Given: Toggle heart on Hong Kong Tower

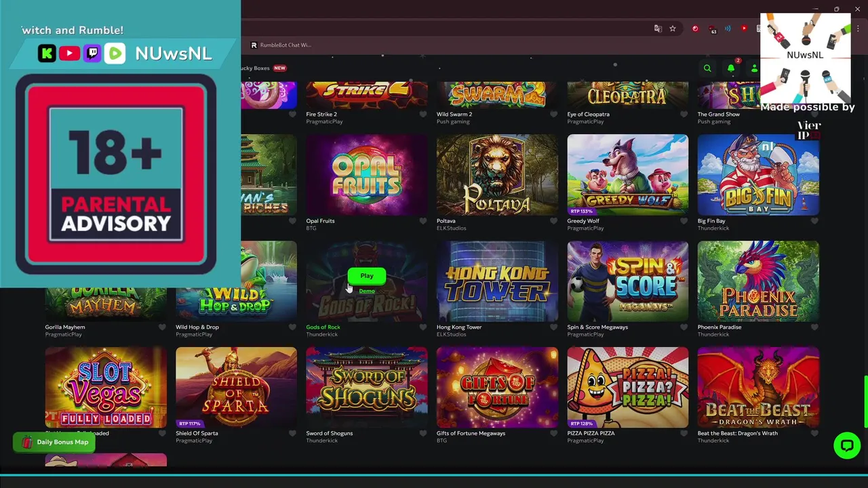Looking at the screenshot, I should click(x=553, y=327).
